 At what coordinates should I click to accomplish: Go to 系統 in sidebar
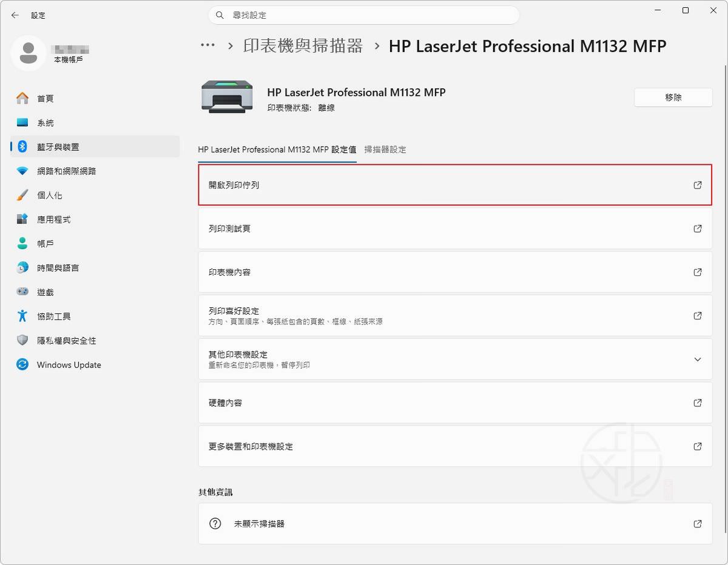pos(95,122)
